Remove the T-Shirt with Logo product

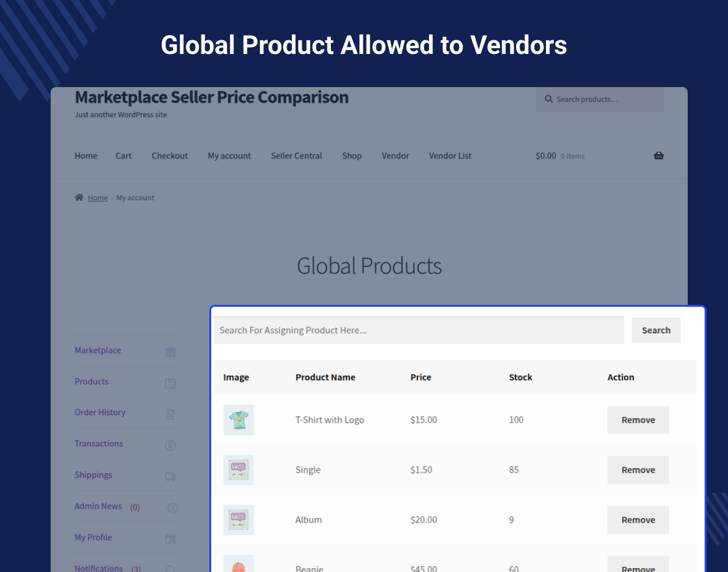(x=638, y=420)
